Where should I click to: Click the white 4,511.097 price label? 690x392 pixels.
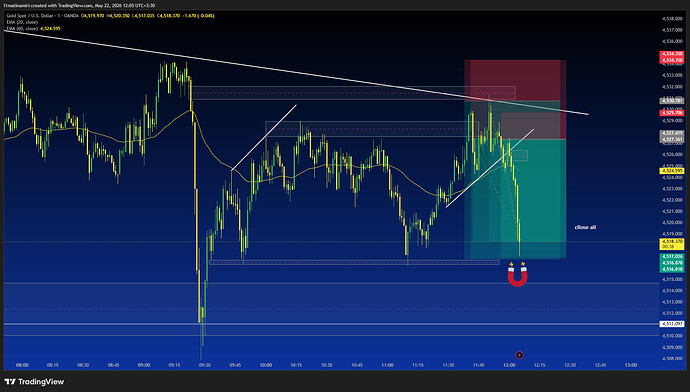tap(672, 324)
